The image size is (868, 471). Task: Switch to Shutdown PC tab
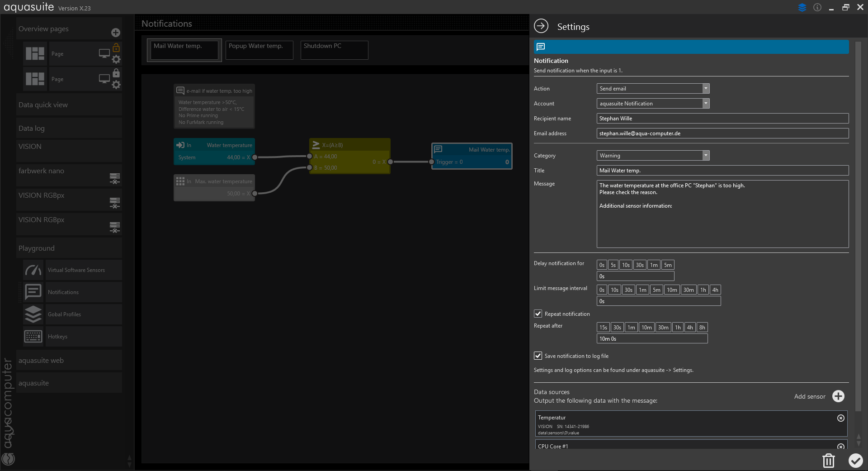[x=335, y=50]
